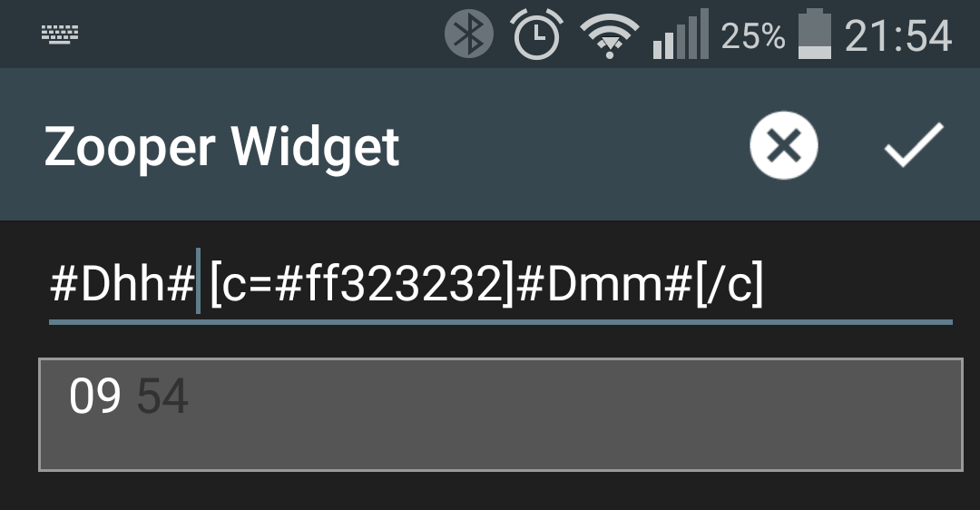Tap the cancel X icon

(784, 145)
